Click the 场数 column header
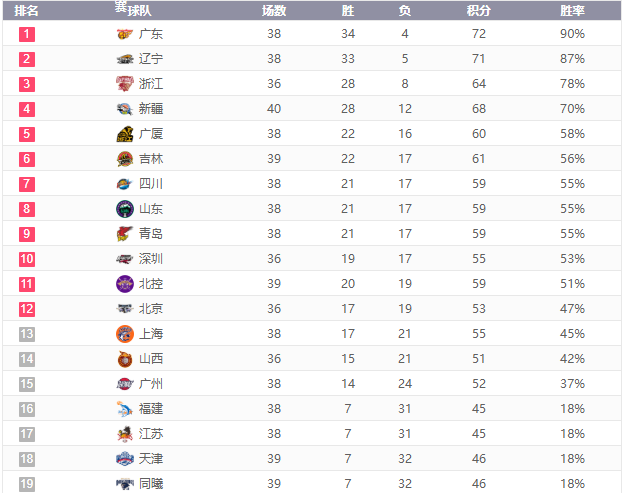This screenshot has width=623, height=493. (274, 11)
